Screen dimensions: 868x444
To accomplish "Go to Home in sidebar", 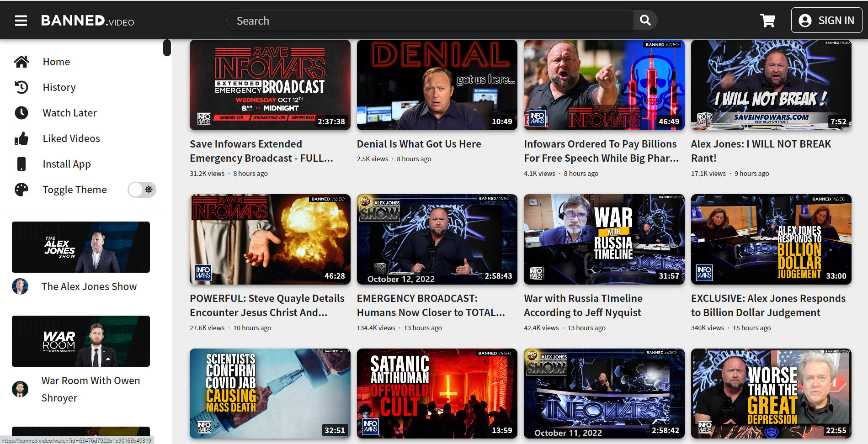I will (56, 62).
